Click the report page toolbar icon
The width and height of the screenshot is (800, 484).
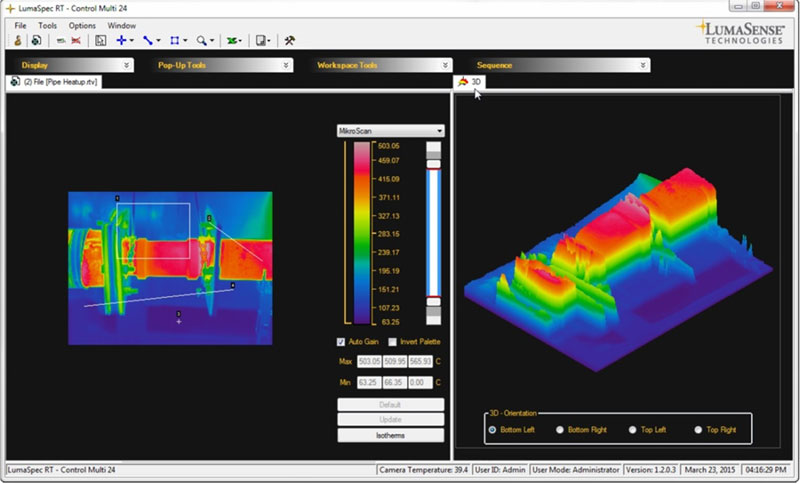click(260, 40)
